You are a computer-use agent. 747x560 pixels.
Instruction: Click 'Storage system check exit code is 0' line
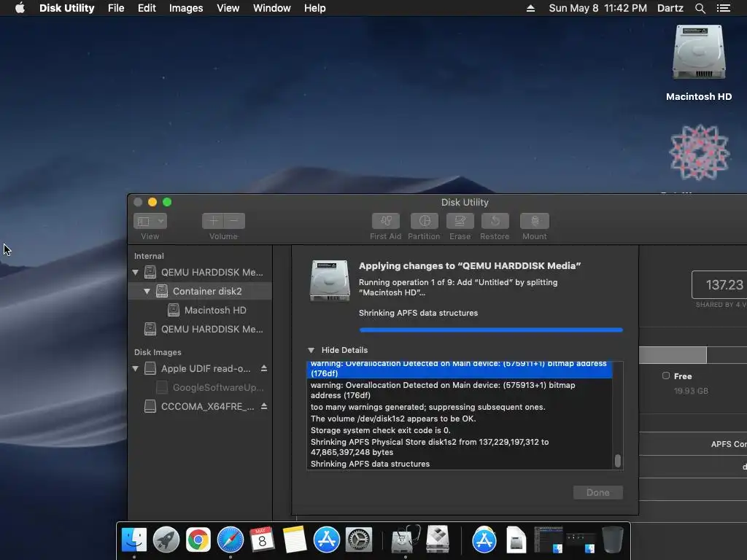point(380,430)
